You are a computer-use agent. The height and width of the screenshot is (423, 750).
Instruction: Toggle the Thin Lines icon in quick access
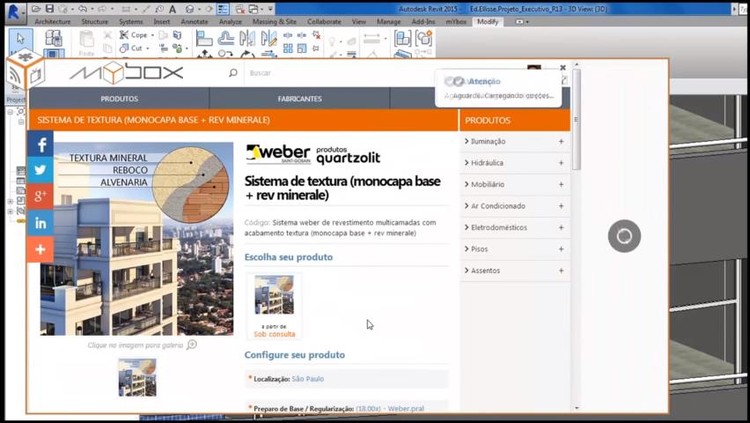coord(223,9)
